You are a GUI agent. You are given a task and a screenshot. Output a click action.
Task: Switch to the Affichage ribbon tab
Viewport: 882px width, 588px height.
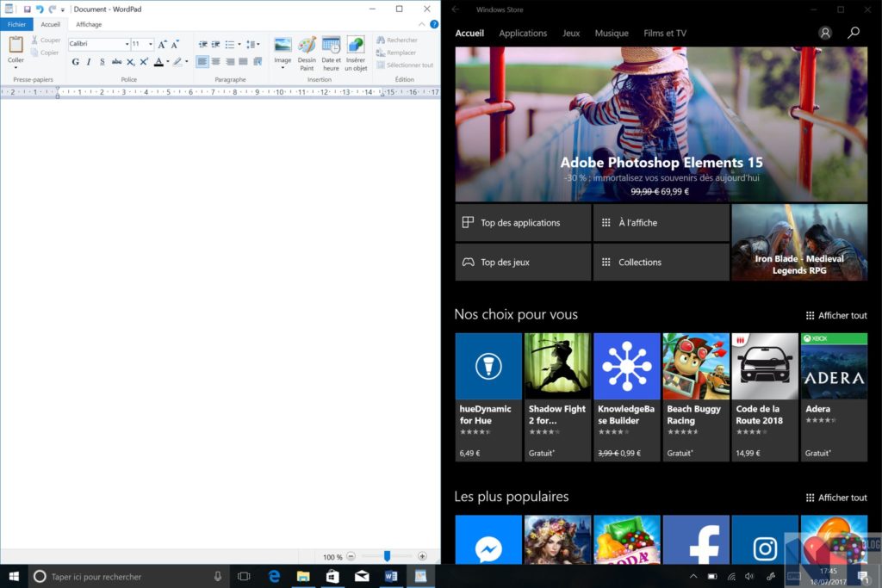point(89,24)
